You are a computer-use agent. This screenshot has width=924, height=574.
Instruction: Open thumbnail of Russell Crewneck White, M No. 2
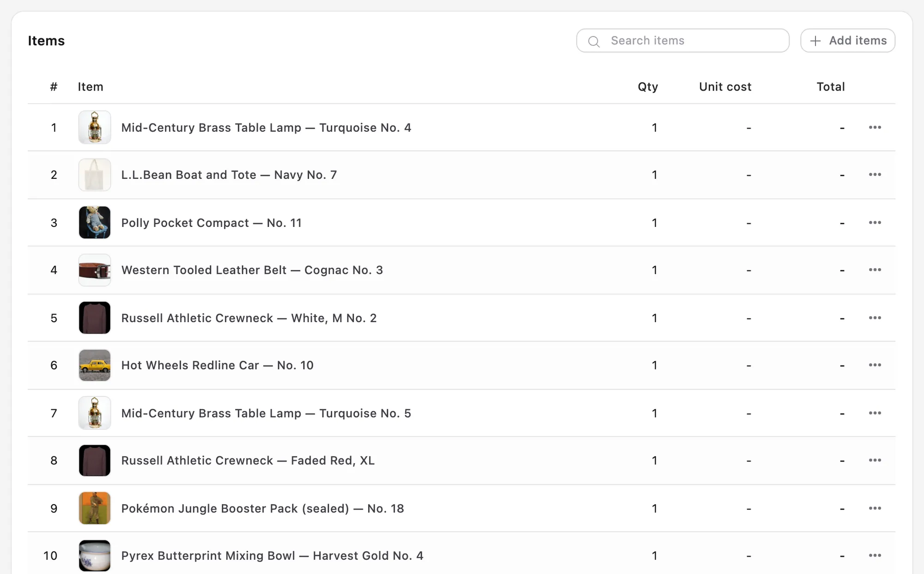(95, 318)
